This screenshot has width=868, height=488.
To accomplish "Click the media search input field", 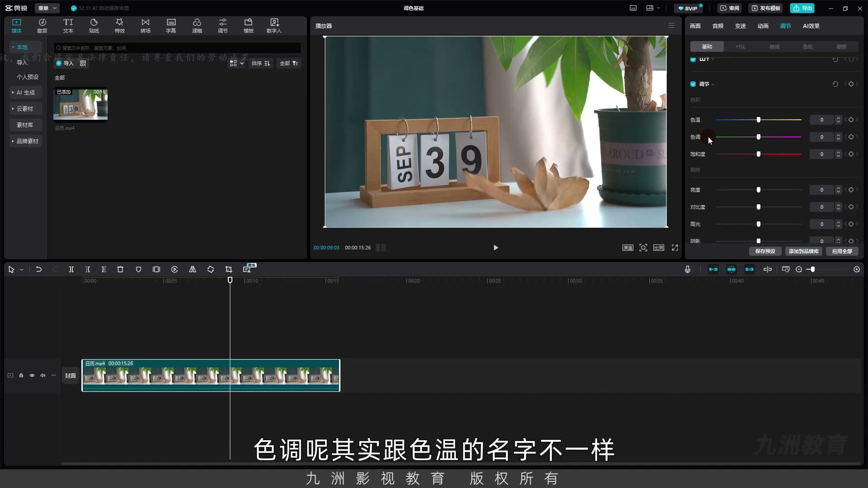I will pos(177,48).
